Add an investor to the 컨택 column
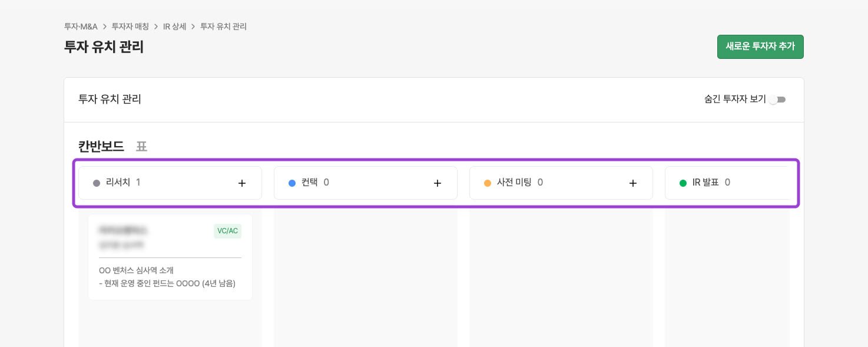This screenshot has width=868, height=347. (438, 183)
